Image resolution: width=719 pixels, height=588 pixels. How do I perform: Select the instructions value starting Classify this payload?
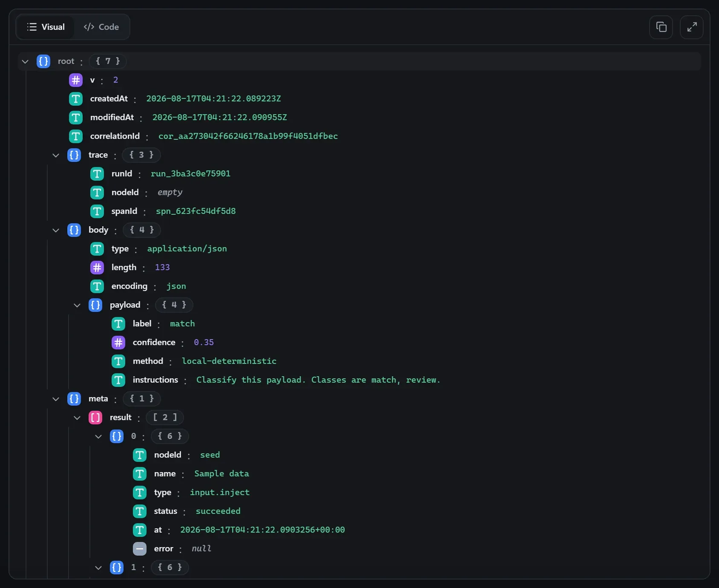[x=318, y=380]
